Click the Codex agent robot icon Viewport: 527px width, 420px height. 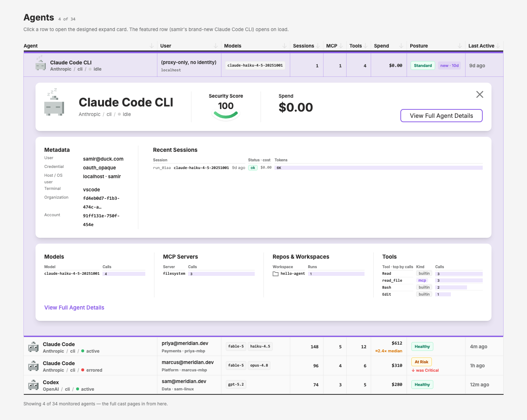33,385
